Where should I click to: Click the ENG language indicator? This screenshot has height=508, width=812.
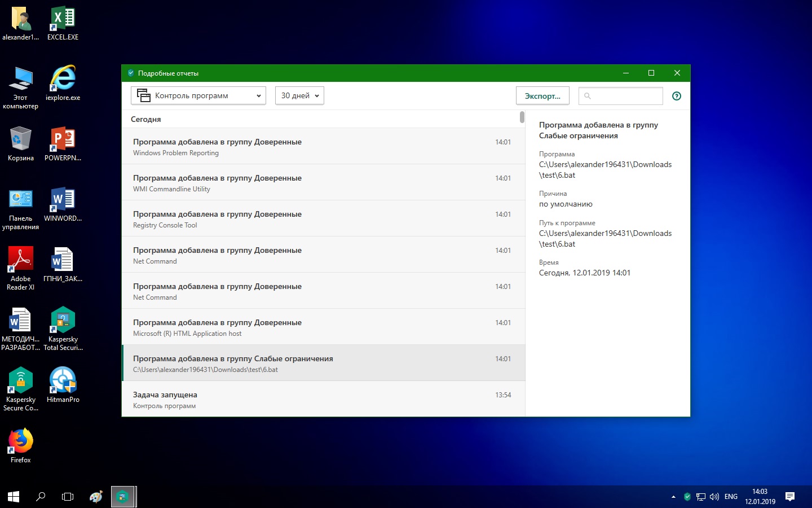coord(731,497)
